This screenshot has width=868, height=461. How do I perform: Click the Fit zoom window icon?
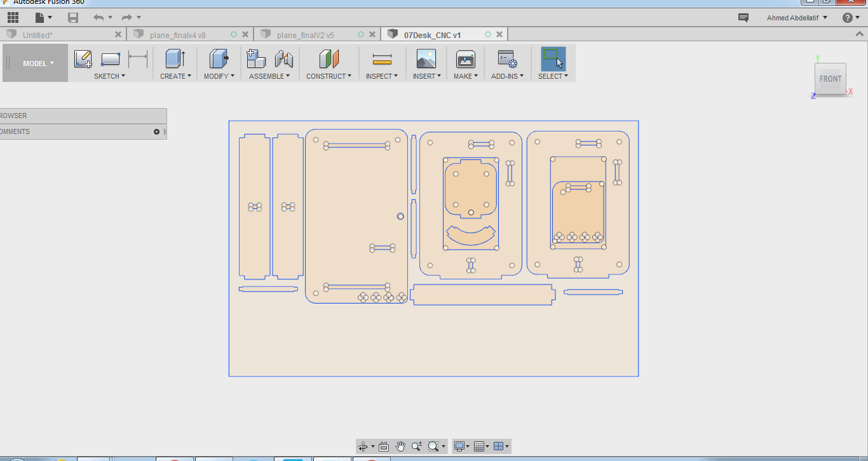click(x=433, y=446)
